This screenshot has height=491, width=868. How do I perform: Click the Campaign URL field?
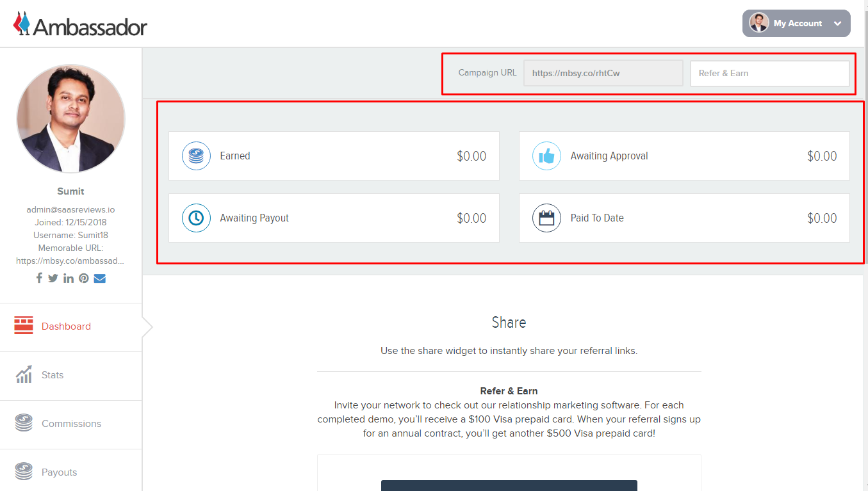pyautogui.click(x=603, y=73)
